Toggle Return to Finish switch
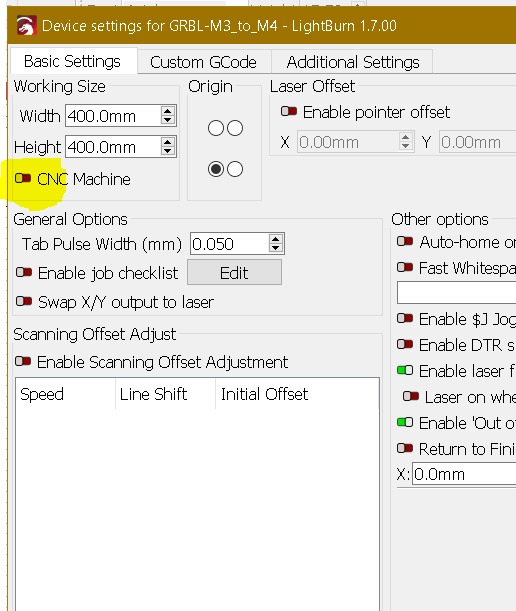The image size is (516, 611). [405, 449]
